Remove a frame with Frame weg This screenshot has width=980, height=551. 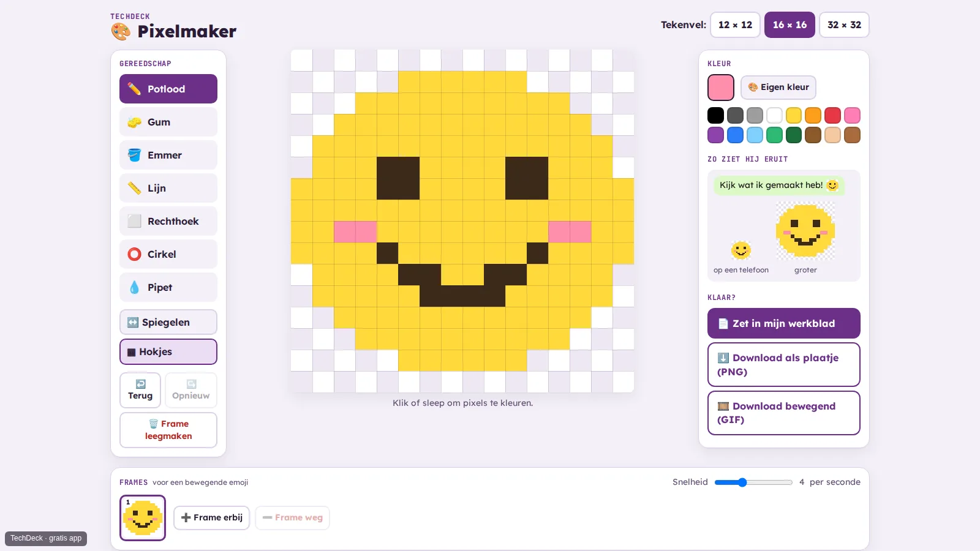[292, 518]
